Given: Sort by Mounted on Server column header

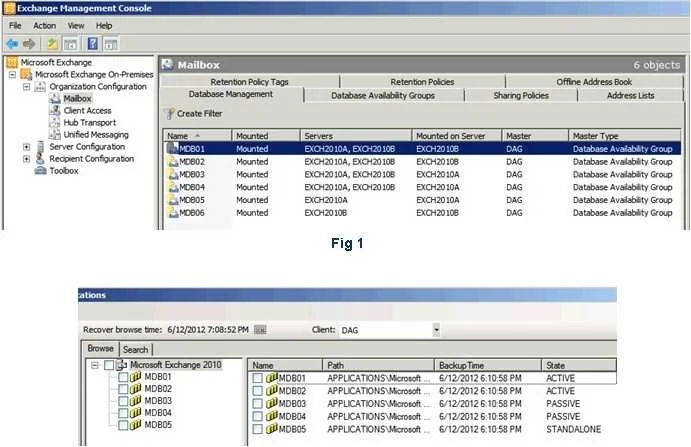Looking at the screenshot, I should tap(457, 136).
